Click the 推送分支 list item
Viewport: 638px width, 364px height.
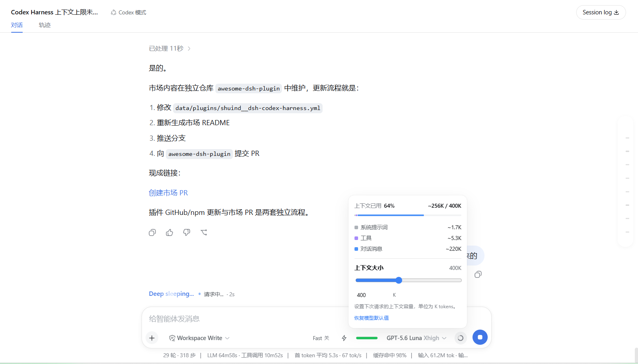(x=171, y=138)
